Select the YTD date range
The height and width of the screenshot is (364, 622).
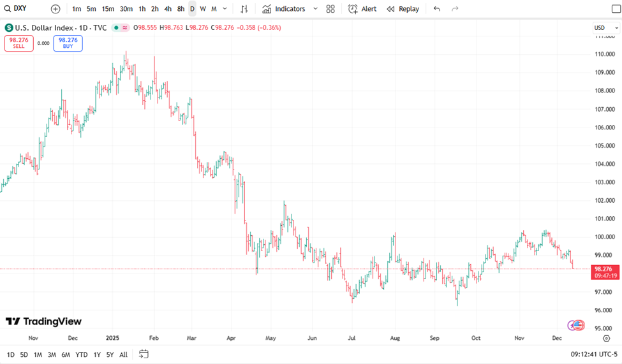coord(81,354)
